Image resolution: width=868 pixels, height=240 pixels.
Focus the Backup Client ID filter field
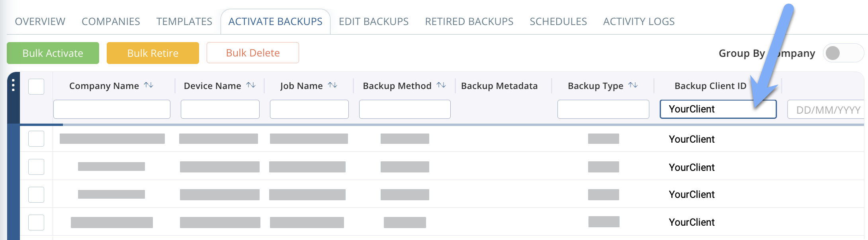717,109
